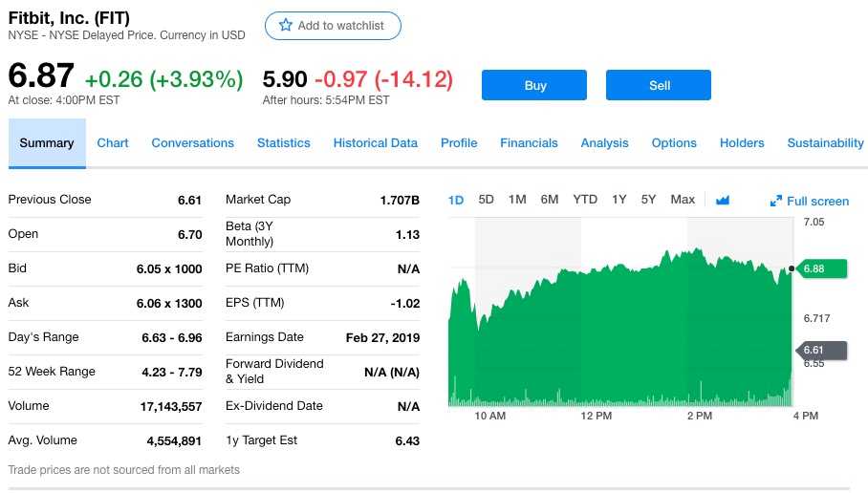Select the 6M chart range

pos(549,199)
